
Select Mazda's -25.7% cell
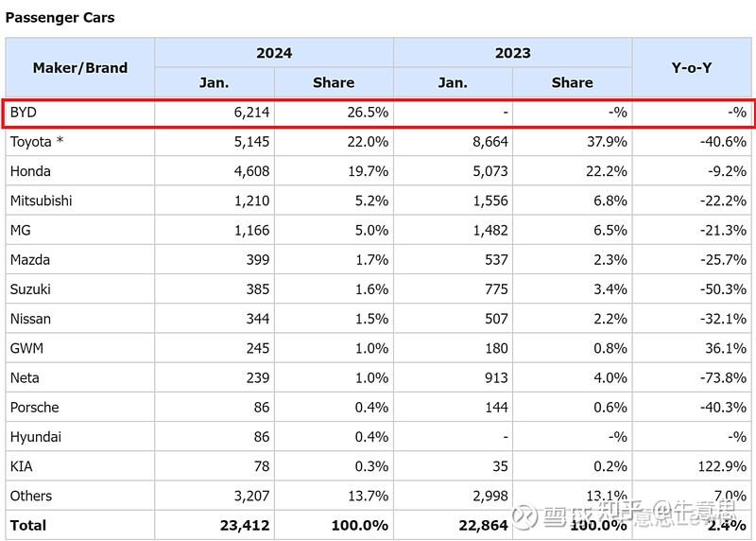click(692, 260)
